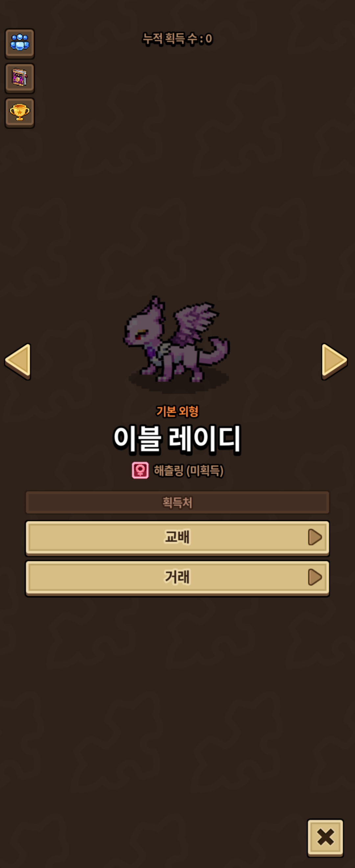Expand the 교배 row arrow
Viewport: 355px width, 868px height.
(x=315, y=537)
